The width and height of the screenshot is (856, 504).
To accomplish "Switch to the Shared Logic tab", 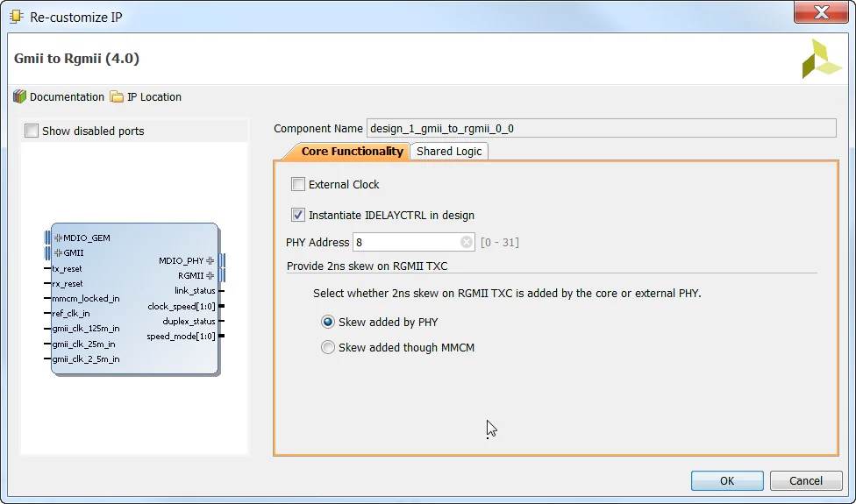I will tap(449, 151).
